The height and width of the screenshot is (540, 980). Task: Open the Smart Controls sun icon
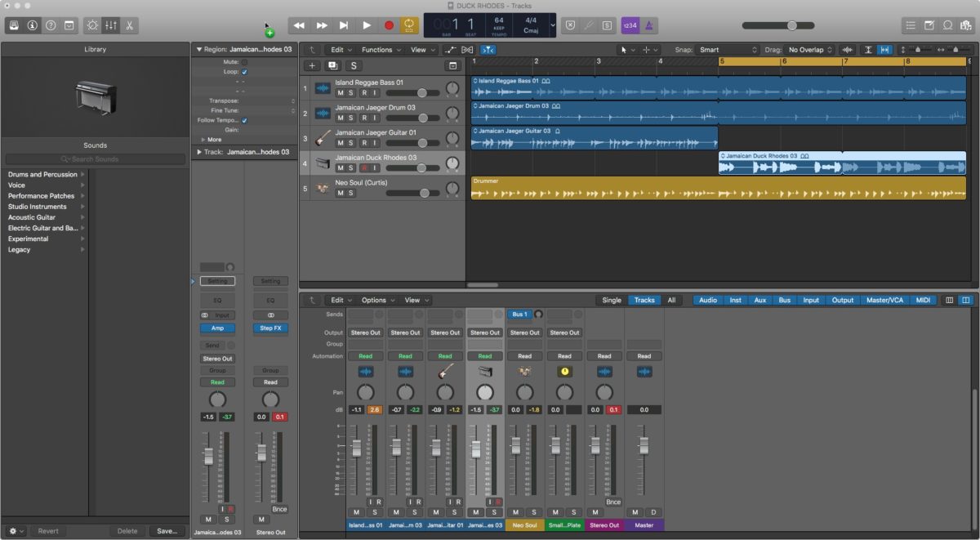92,25
